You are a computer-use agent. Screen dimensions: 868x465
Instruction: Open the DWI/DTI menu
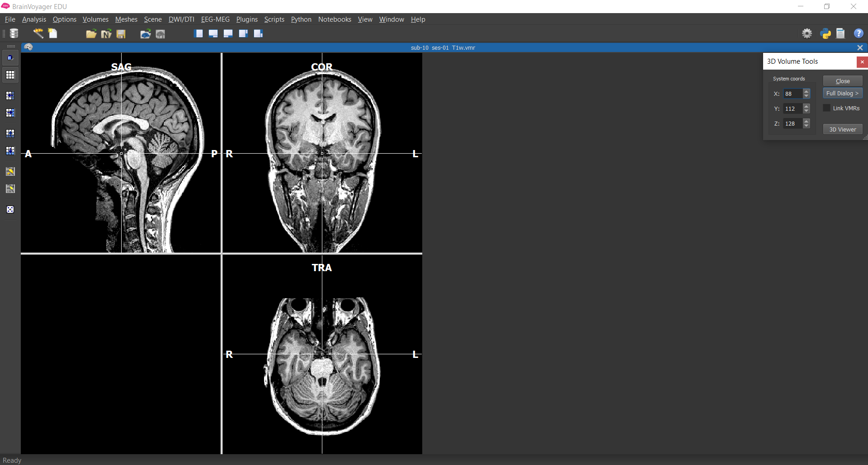(x=181, y=19)
